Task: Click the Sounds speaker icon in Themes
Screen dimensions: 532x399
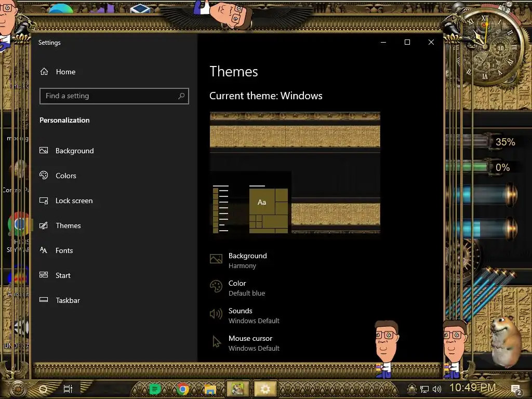Action: 216,314
